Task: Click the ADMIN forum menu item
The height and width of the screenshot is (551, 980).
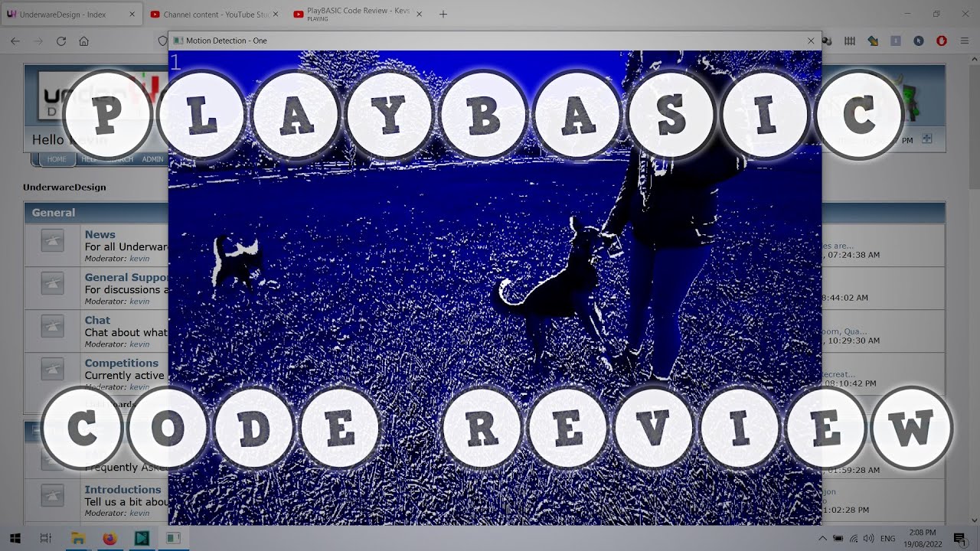Action: pos(152,159)
